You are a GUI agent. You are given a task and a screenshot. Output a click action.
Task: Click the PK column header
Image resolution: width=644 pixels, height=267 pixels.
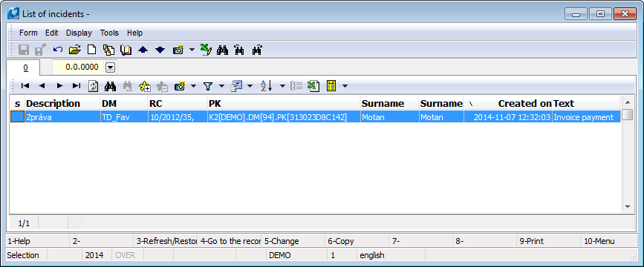[284, 103]
